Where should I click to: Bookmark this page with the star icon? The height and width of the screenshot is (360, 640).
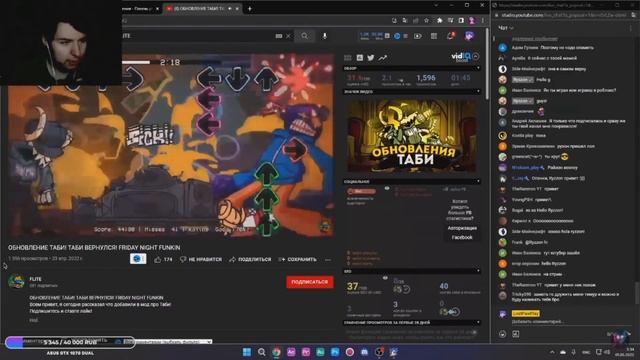pos(426,20)
